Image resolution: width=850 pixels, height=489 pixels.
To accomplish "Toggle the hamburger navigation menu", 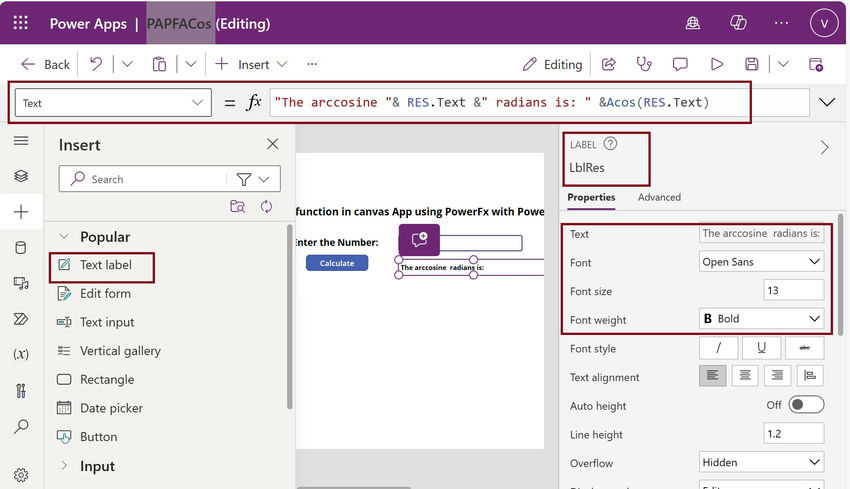I will pos(21,141).
